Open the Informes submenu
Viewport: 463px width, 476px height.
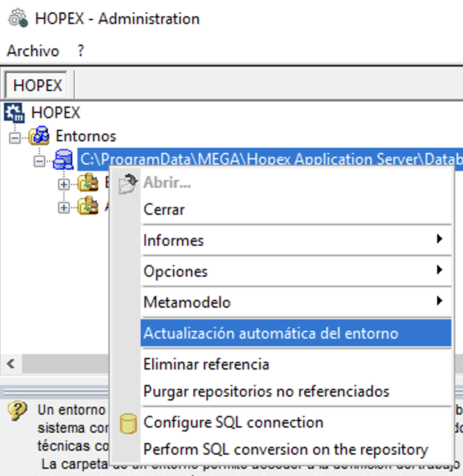[x=296, y=241]
